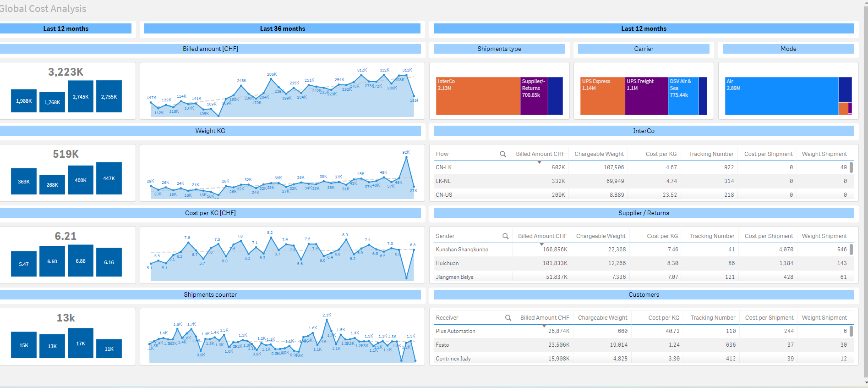Click the 2,755K billed amount bar
The height and width of the screenshot is (388, 868).
click(x=109, y=96)
